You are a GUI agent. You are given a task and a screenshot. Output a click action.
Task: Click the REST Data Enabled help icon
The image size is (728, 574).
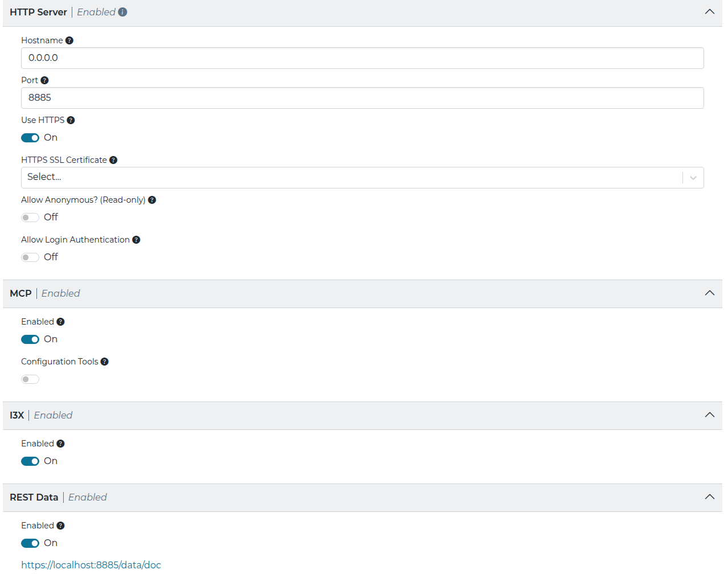(61, 525)
